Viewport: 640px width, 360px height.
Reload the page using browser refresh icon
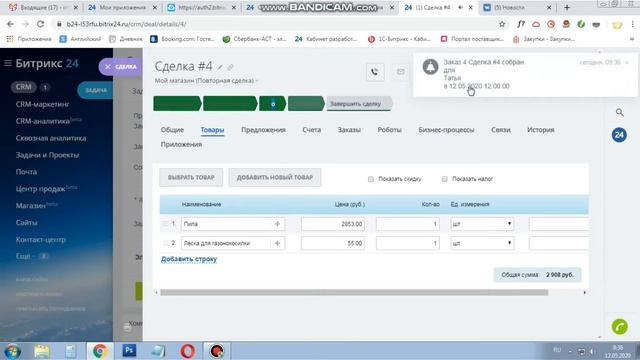[x=40, y=24]
